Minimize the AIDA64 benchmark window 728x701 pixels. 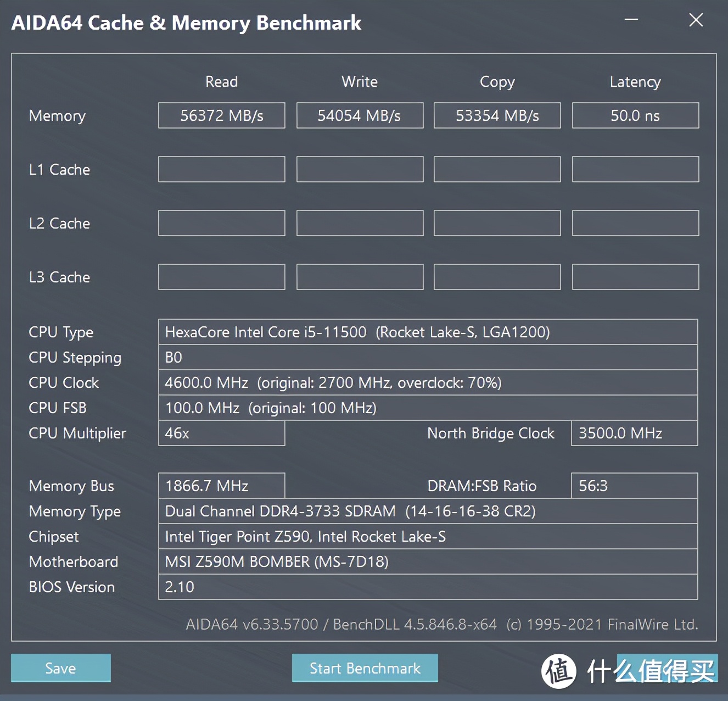pos(631,20)
